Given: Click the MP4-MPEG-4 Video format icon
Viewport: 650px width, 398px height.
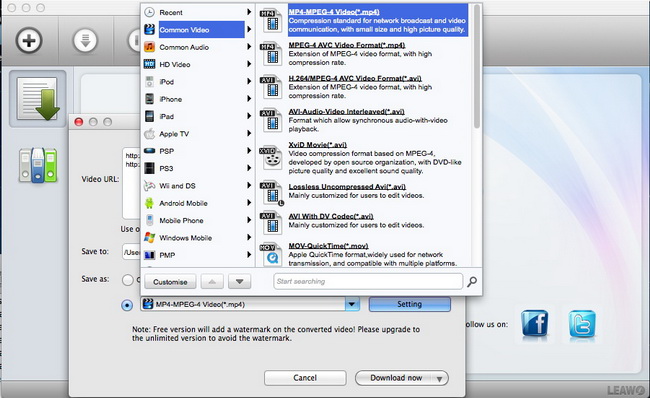Looking at the screenshot, I should pyautogui.click(x=271, y=20).
